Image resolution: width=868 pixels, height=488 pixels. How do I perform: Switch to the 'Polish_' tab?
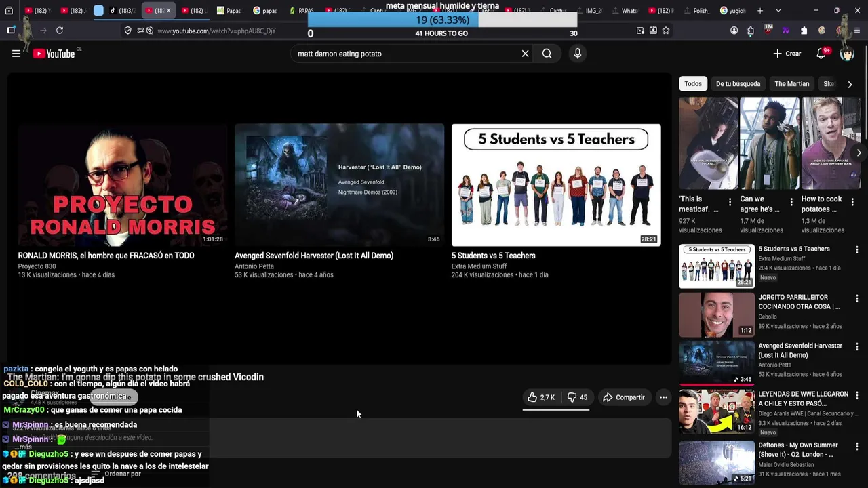pyautogui.click(x=696, y=11)
